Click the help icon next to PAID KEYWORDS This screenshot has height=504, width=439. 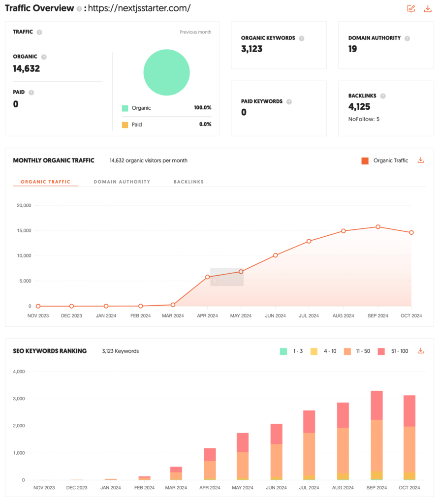coord(289,102)
